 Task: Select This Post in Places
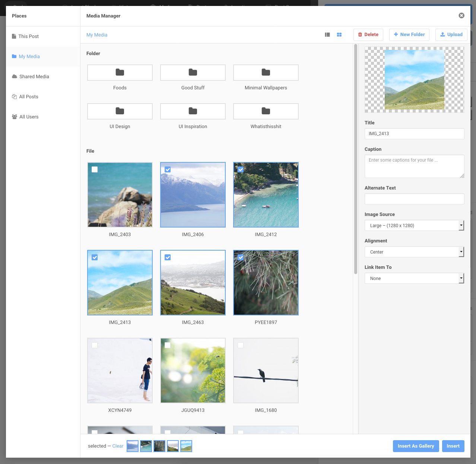(x=43, y=36)
